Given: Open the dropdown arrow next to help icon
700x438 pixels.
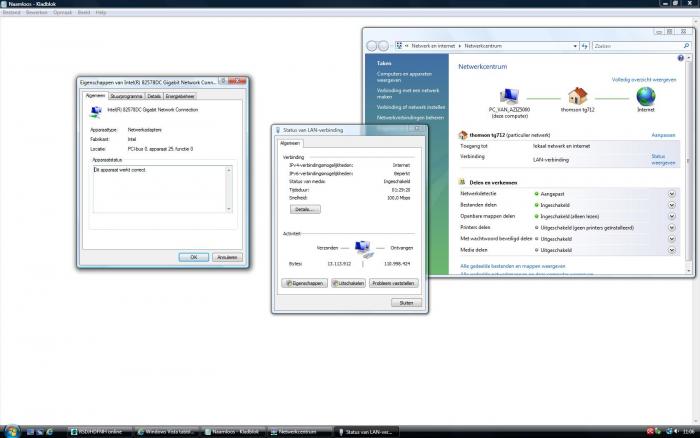Looking at the screenshot, I should [688, 58].
